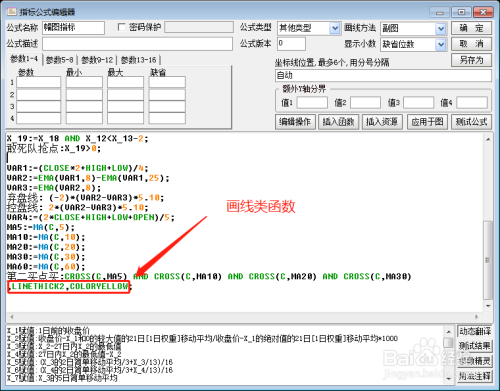This screenshot has height=391, width=500.
Task: Click the translation panel scroll down arrow
Action: [449, 378]
